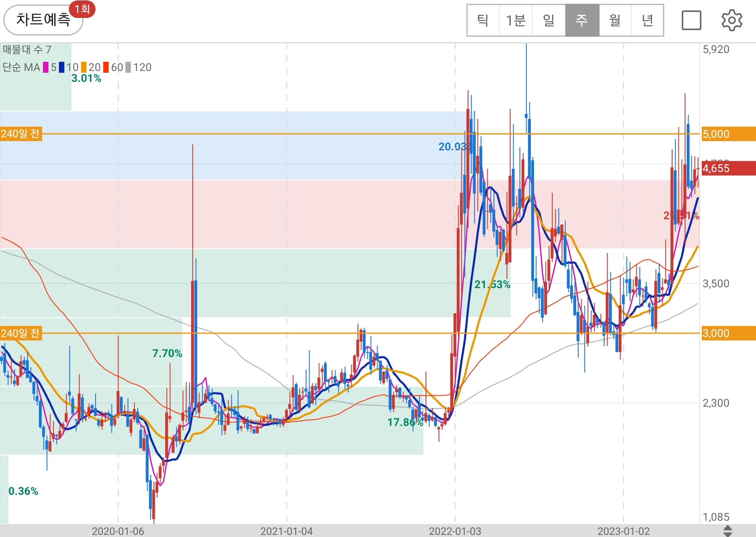Select the 주 weekly chart tab
This screenshot has height=537, width=756.
(582, 20)
